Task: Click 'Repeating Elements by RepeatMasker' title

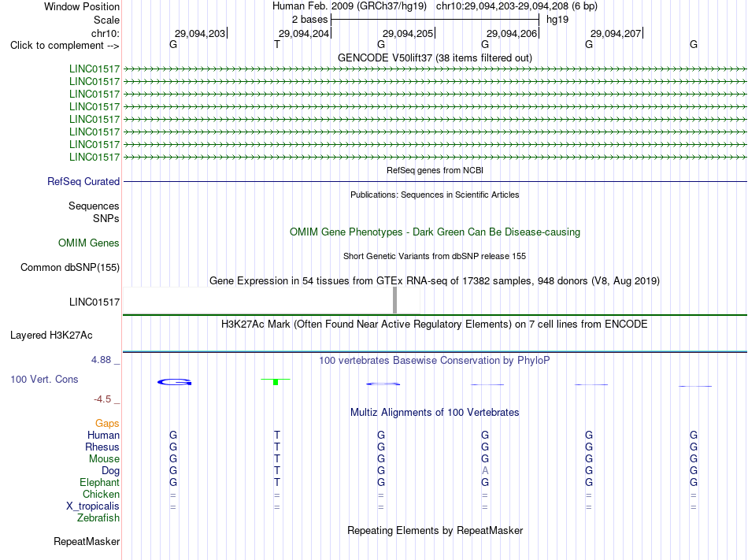Action: pyautogui.click(x=435, y=530)
